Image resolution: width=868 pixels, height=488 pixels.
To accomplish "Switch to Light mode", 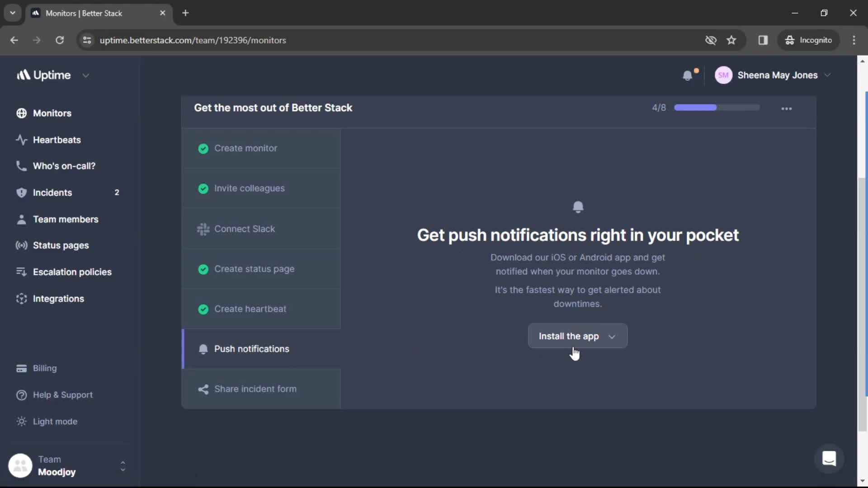I will 55,421.
